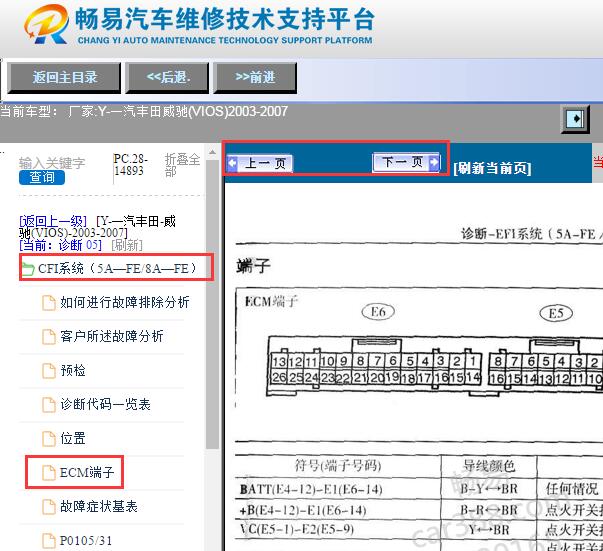Screen dimensions: 603x551
Task: Click the E5 connector label
Action: [x=556, y=313]
